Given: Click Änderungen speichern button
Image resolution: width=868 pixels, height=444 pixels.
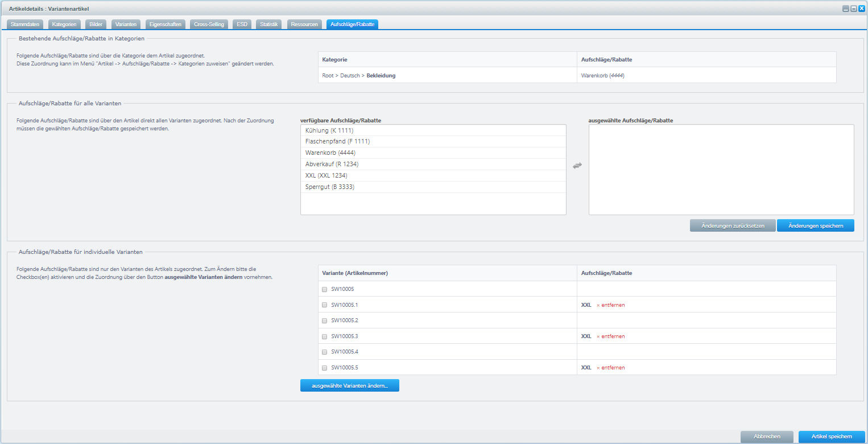Looking at the screenshot, I should pyautogui.click(x=816, y=226).
